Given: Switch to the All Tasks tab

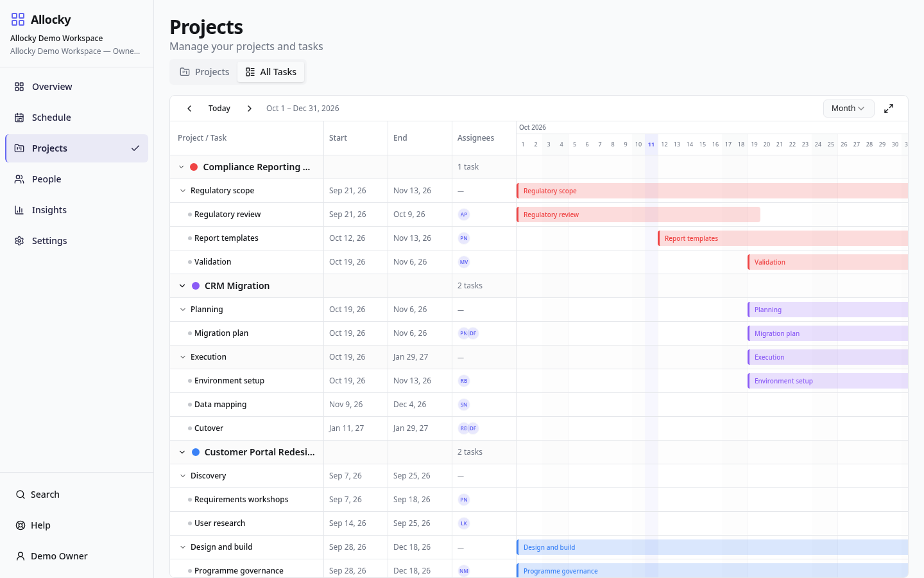Looking at the screenshot, I should 271,72.
